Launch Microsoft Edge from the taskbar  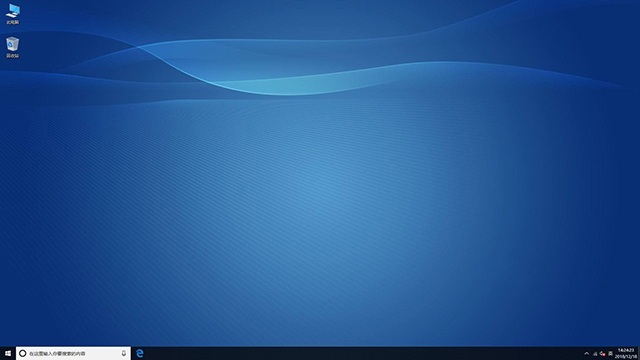140,353
